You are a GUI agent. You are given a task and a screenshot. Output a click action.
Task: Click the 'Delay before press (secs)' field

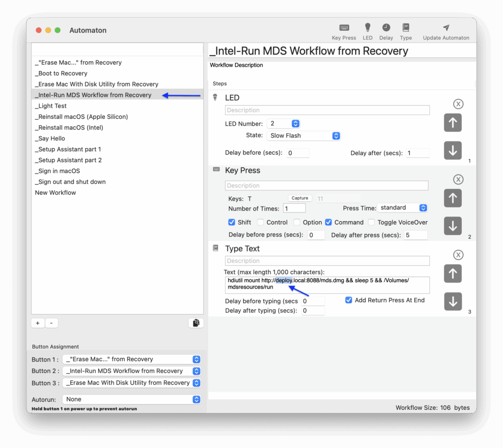tap(316, 235)
